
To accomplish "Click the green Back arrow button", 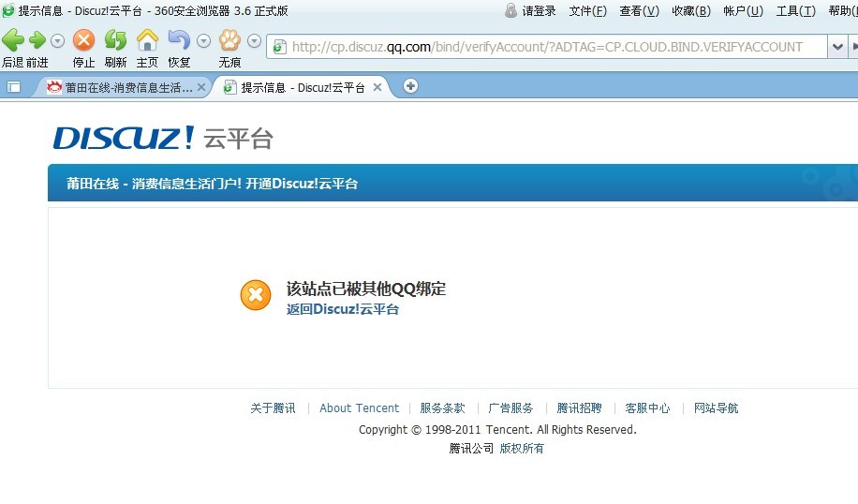I will pos(13,40).
